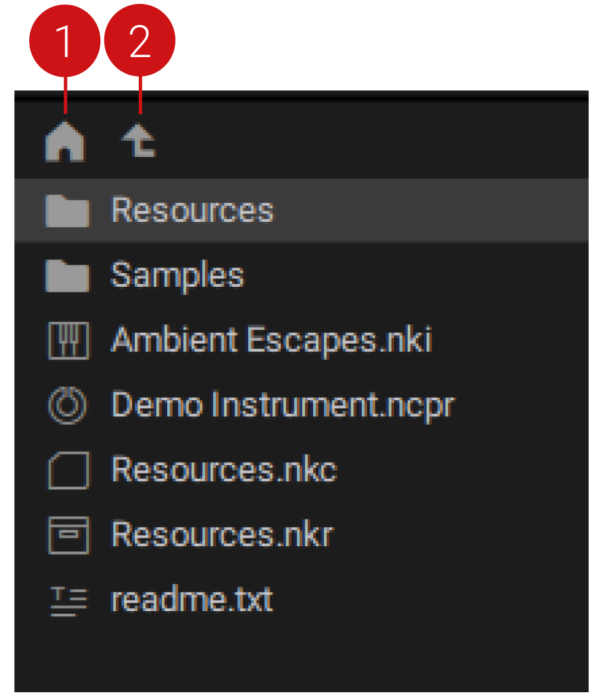Click the icon next to Demo Instrument.ncpr

67,405
